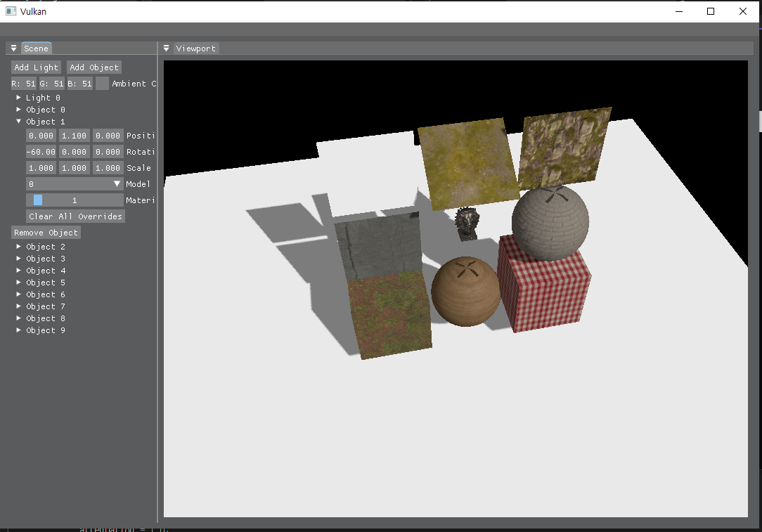The height and width of the screenshot is (532, 762).
Task: Select Rotation Y field 0.000
Action: pos(75,152)
